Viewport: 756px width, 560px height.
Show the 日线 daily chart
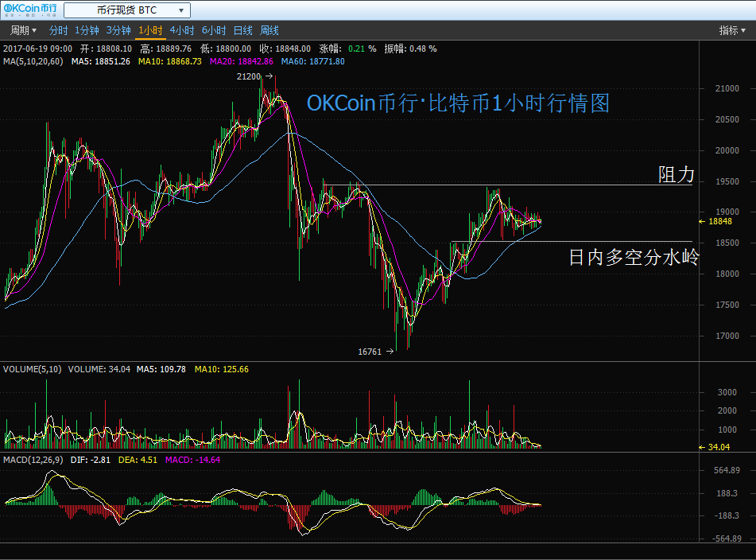tap(243, 30)
